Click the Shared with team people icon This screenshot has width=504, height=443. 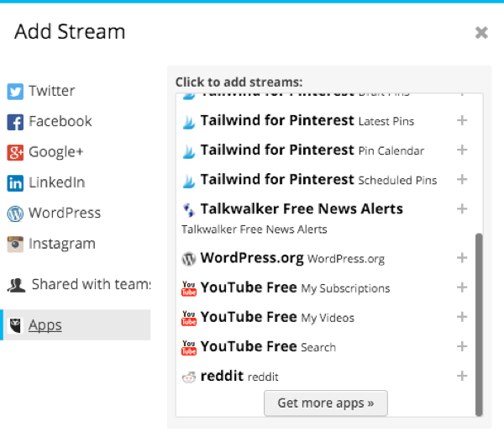tap(16, 285)
